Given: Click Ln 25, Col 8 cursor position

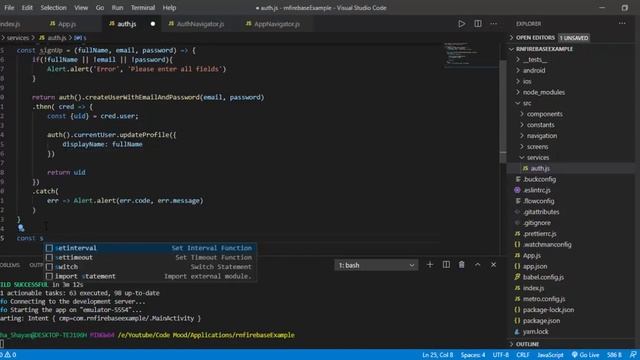Looking at the screenshot, I should click(x=438, y=355).
